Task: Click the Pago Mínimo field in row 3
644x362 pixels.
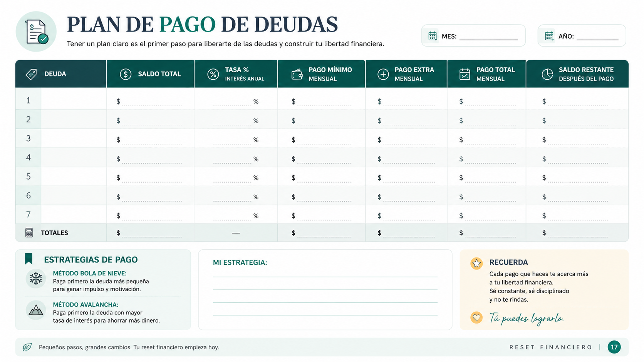Action: tap(322, 140)
